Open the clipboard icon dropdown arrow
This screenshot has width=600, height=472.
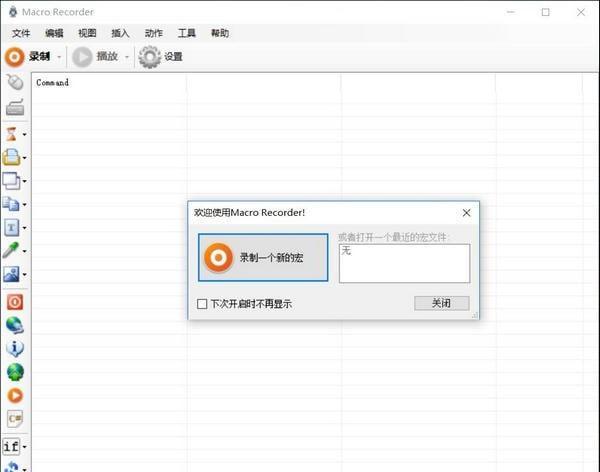click(x=24, y=204)
